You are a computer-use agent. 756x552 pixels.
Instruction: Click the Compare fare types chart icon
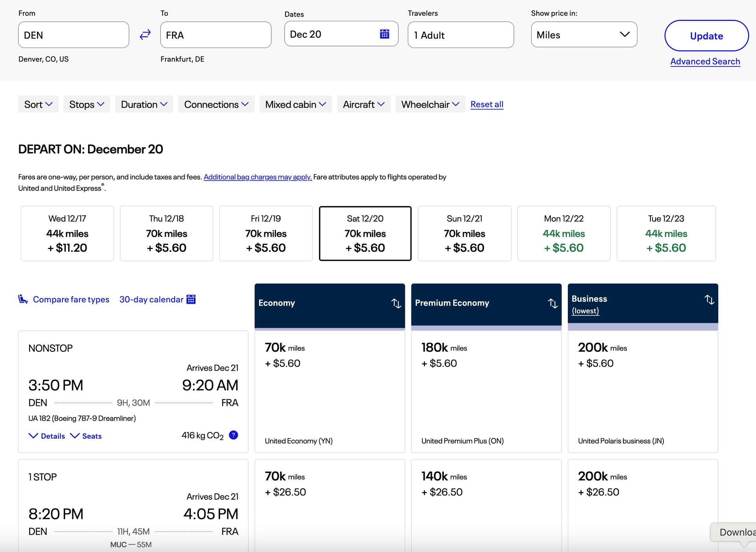pos(22,299)
